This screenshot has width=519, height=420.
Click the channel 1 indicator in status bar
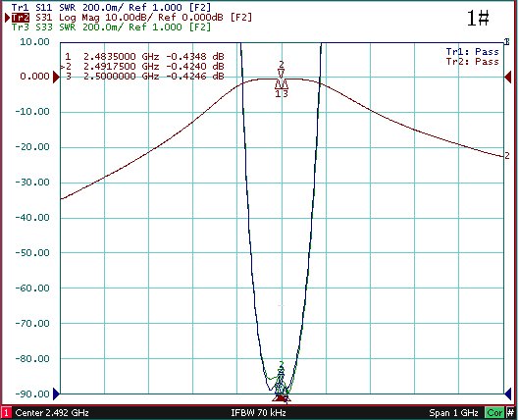tap(6, 413)
